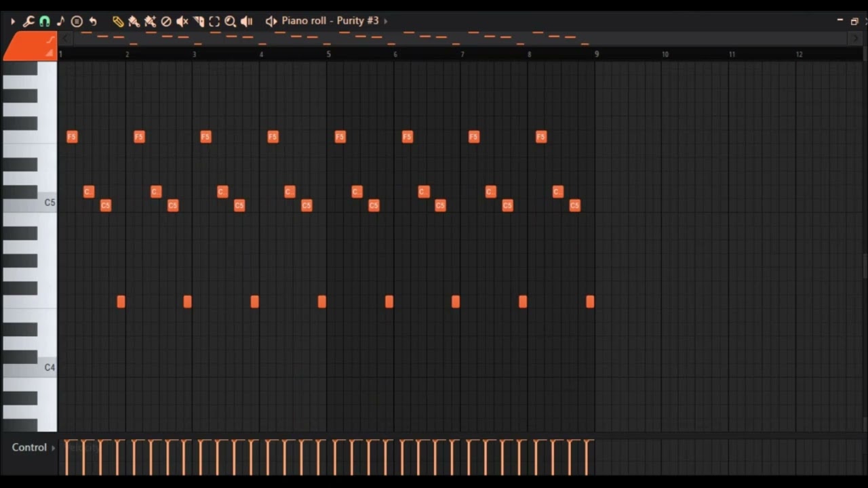The height and width of the screenshot is (488, 868).
Task: Restore the piano roll window size
Action: pos(854,21)
